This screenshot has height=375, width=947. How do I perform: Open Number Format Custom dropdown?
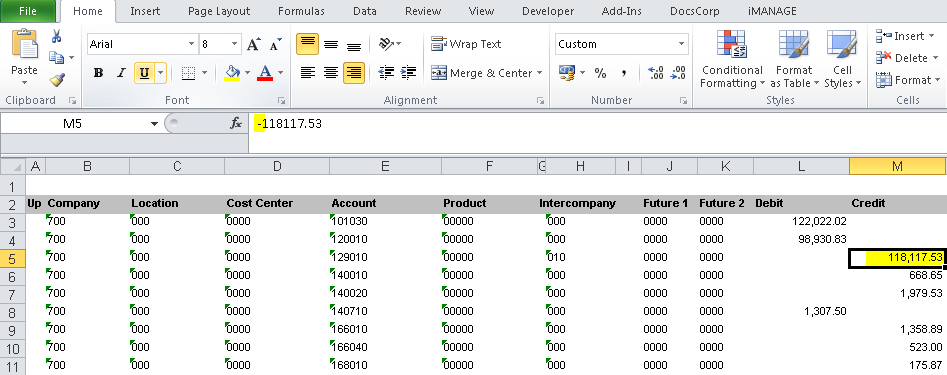[682, 44]
